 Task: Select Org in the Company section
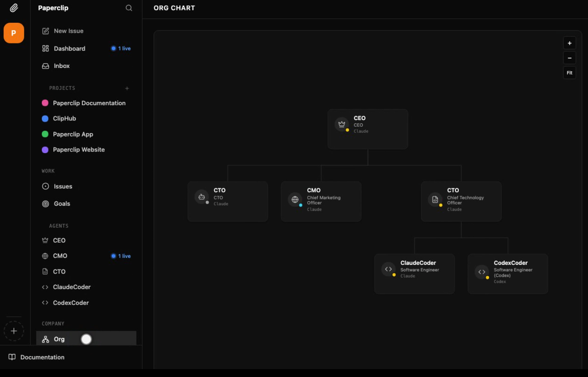pyautogui.click(x=86, y=339)
